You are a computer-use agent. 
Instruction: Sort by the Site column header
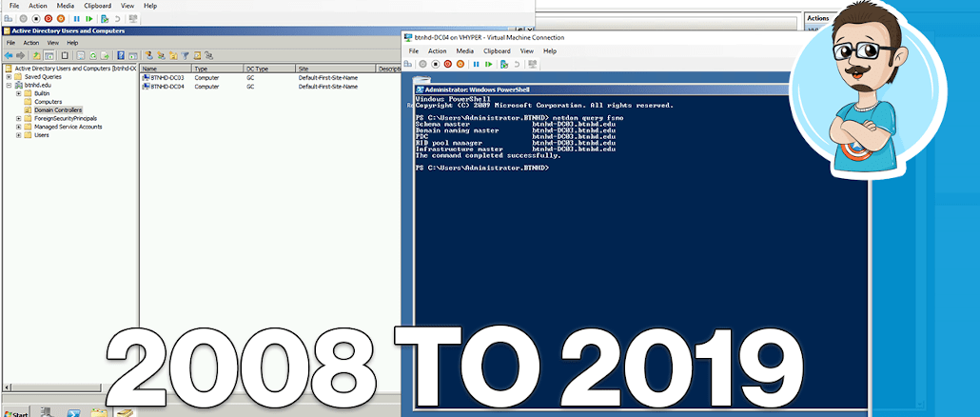click(x=336, y=69)
